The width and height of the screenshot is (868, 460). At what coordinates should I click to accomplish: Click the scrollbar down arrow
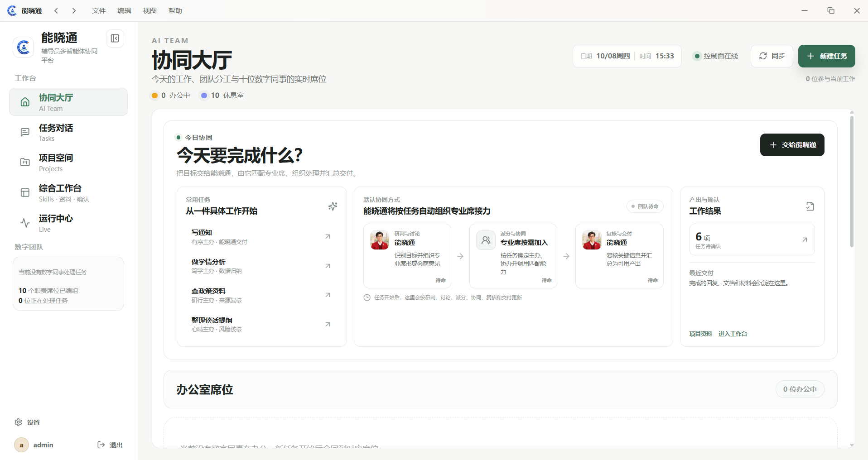point(852,445)
